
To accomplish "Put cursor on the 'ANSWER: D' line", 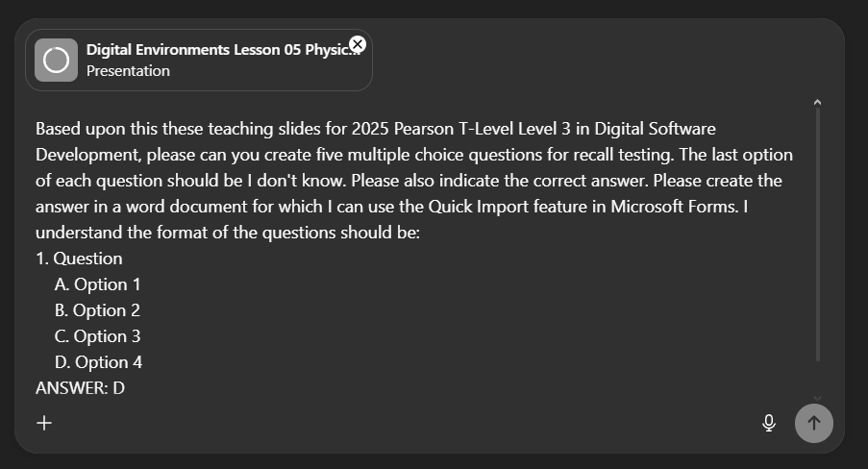I will click(80, 388).
